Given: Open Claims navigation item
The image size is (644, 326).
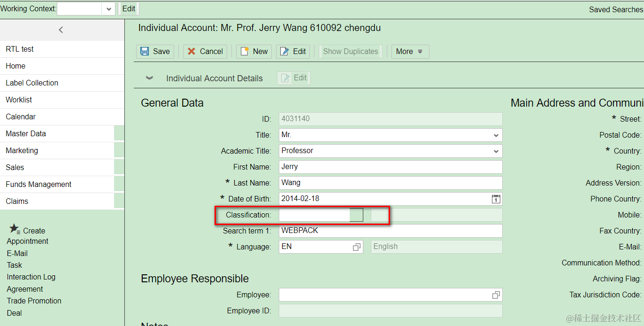Looking at the screenshot, I should 57,202.
